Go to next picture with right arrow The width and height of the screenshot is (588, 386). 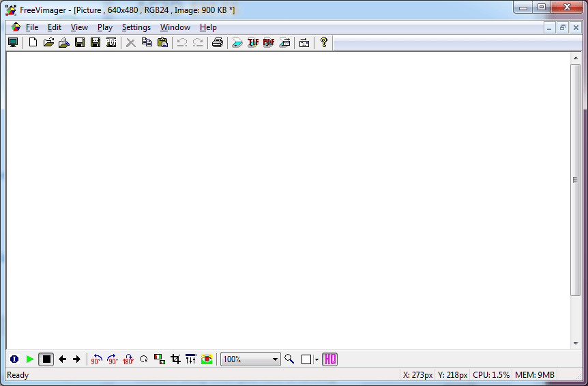[76, 359]
